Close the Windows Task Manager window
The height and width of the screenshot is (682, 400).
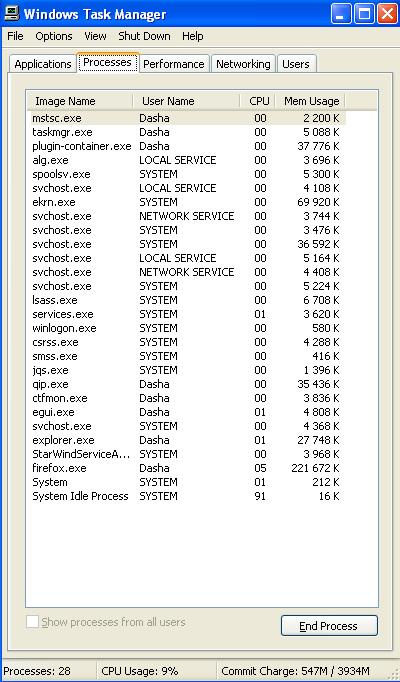[x=387, y=14]
